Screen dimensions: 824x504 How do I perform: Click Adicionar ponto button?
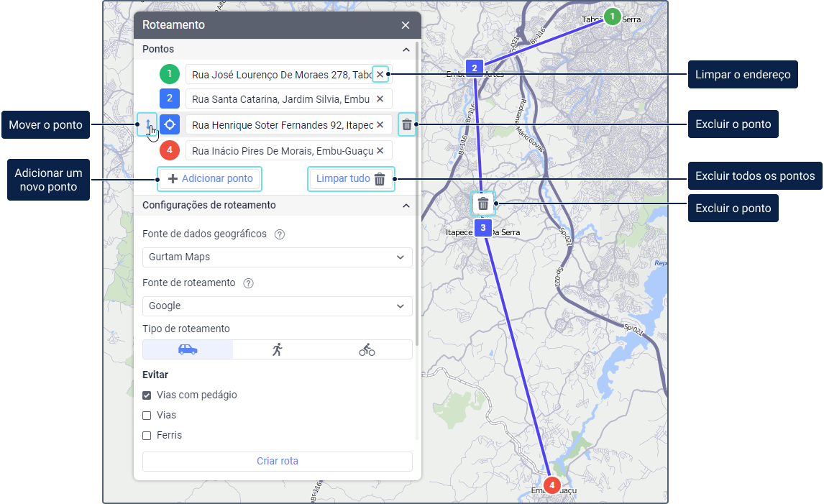[x=210, y=179]
